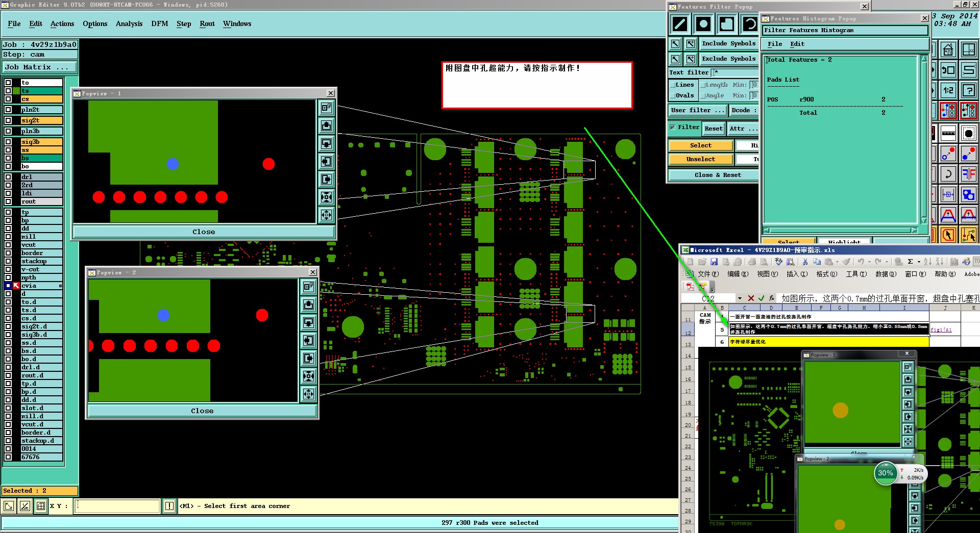Click the ruler measure icon in right toolbar
Image resolution: width=980 pixels, height=533 pixels.
tap(948, 133)
